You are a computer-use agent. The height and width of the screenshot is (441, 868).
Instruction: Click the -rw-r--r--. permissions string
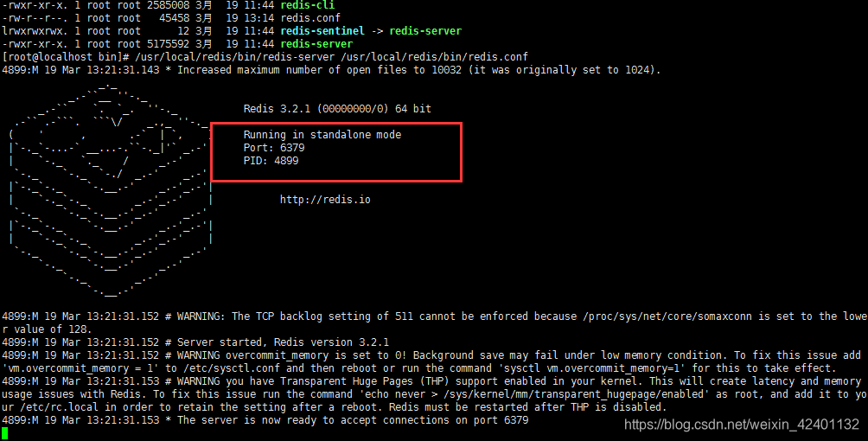[35, 18]
